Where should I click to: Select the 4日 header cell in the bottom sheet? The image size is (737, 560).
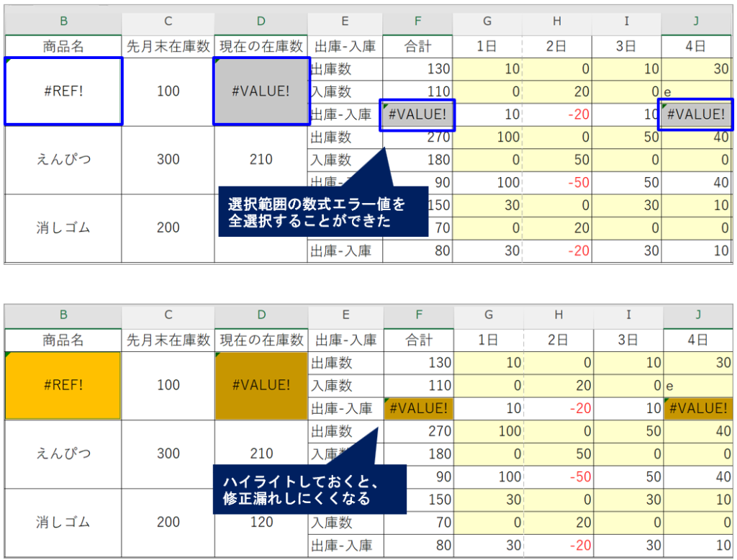[697, 340]
